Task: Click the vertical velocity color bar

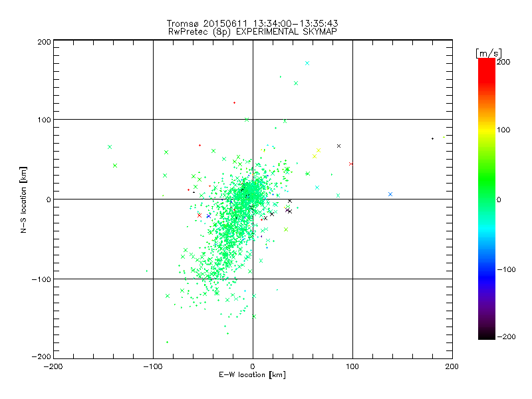Action: 487,199
